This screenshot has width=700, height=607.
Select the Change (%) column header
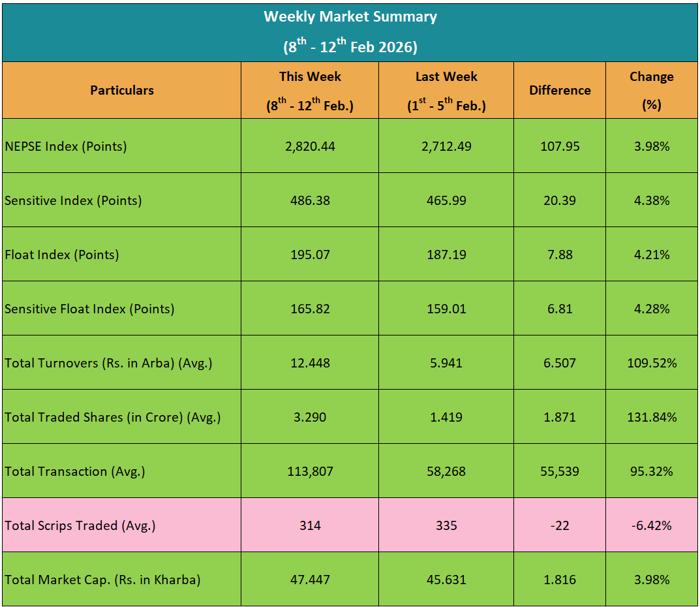point(651,91)
